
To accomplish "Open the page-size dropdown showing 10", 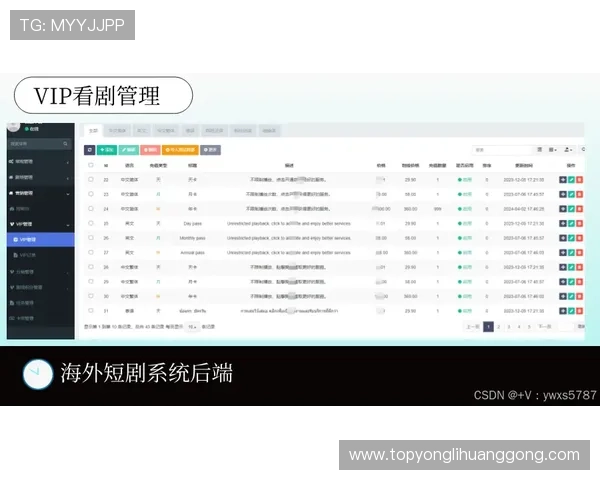I will (x=192, y=327).
